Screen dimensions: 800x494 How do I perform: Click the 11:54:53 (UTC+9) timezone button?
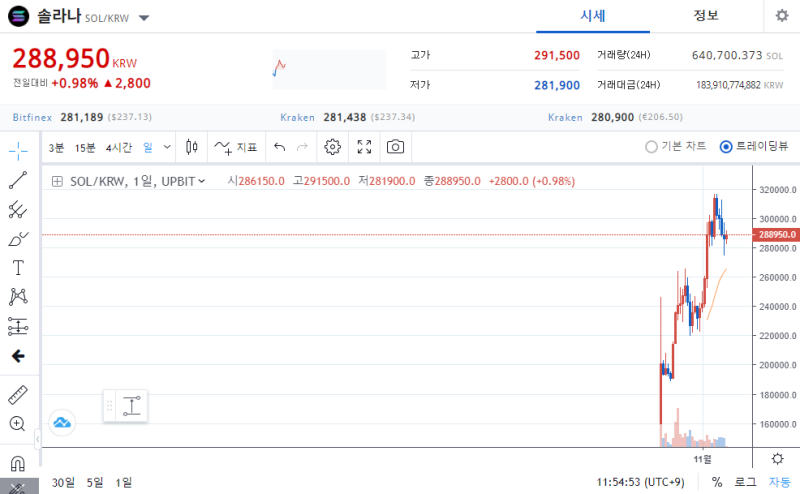click(640, 482)
